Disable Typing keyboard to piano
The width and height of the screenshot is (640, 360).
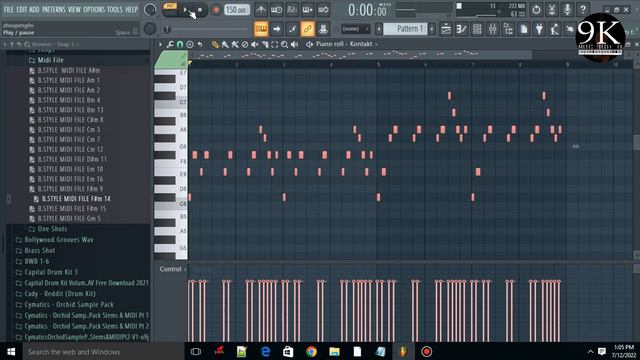[x=261, y=29]
